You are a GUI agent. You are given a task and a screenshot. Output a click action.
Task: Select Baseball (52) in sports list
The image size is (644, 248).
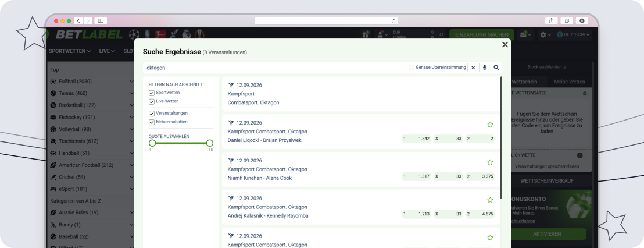coord(73,237)
